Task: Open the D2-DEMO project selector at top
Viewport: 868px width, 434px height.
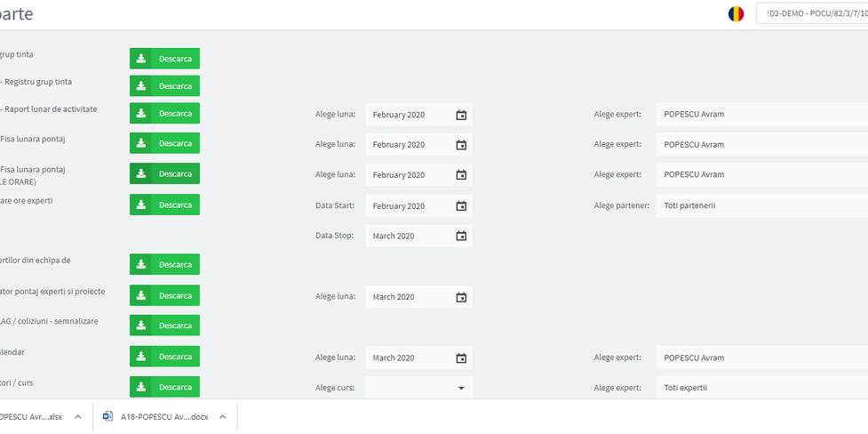Action: (811, 14)
